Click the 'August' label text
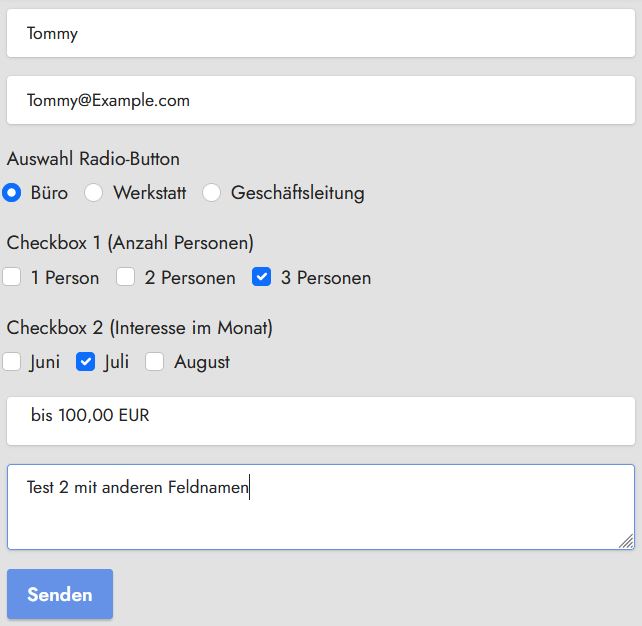The width and height of the screenshot is (642, 626). click(x=202, y=362)
